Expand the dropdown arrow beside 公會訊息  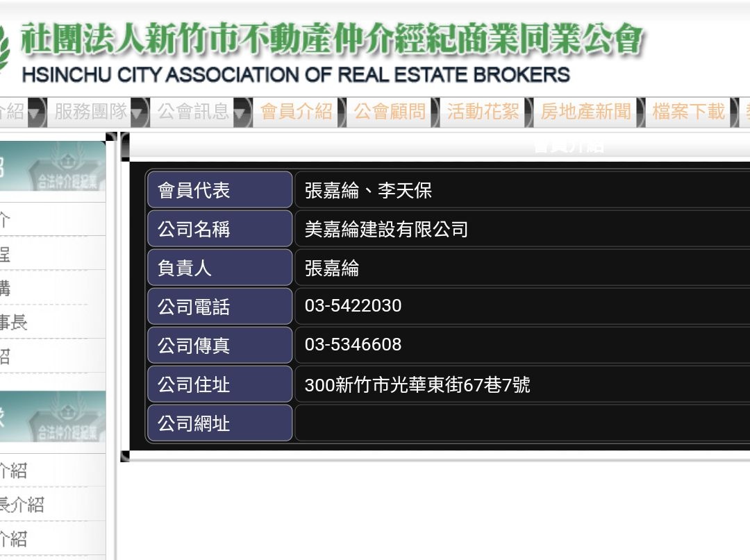point(241,112)
